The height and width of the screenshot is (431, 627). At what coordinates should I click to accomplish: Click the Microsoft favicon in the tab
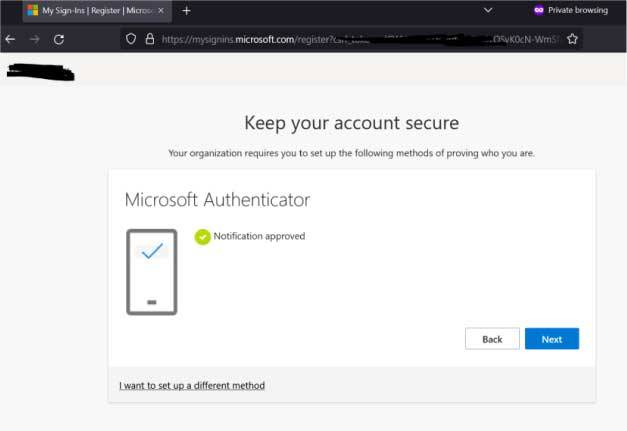coord(32,10)
